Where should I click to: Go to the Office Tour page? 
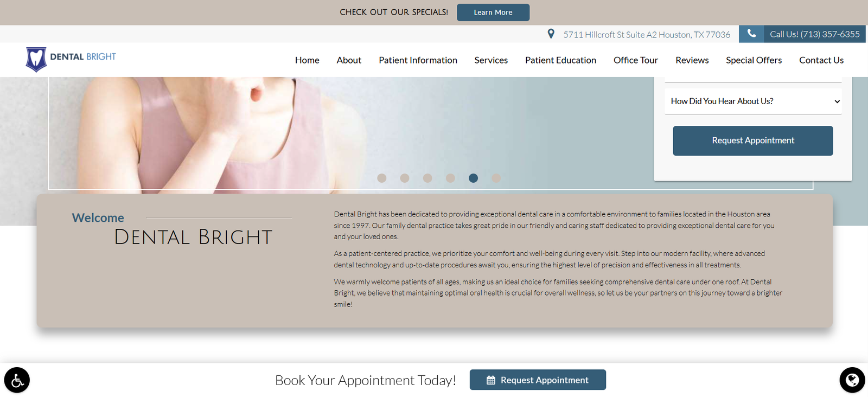point(636,60)
